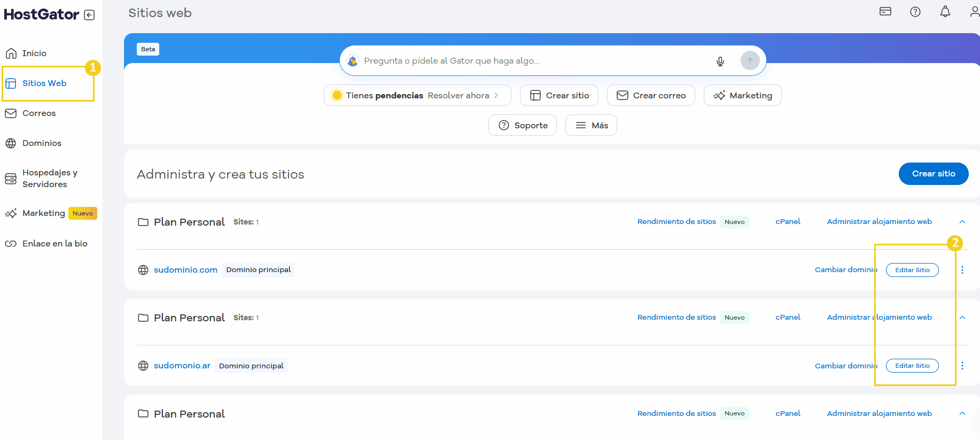Click the HostGator logo

coord(41,14)
